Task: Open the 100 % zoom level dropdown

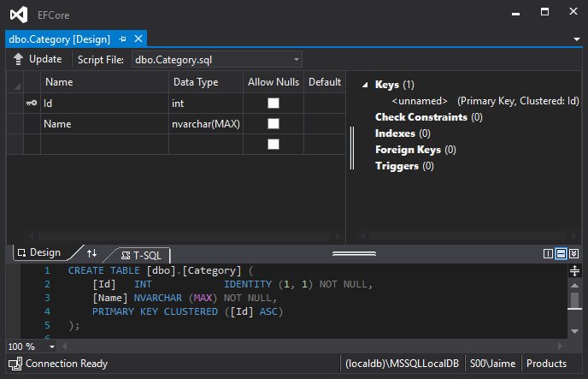Action: coord(52,346)
